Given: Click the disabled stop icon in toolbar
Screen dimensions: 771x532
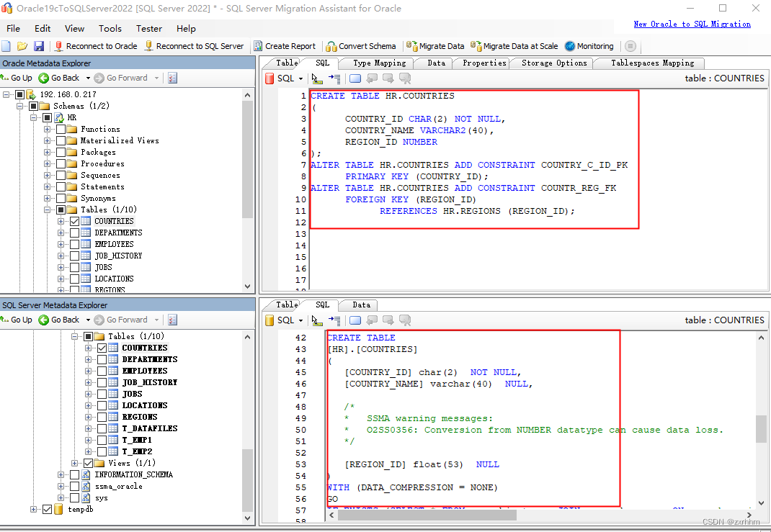Looking at the screenshot, I should [630, 46].
